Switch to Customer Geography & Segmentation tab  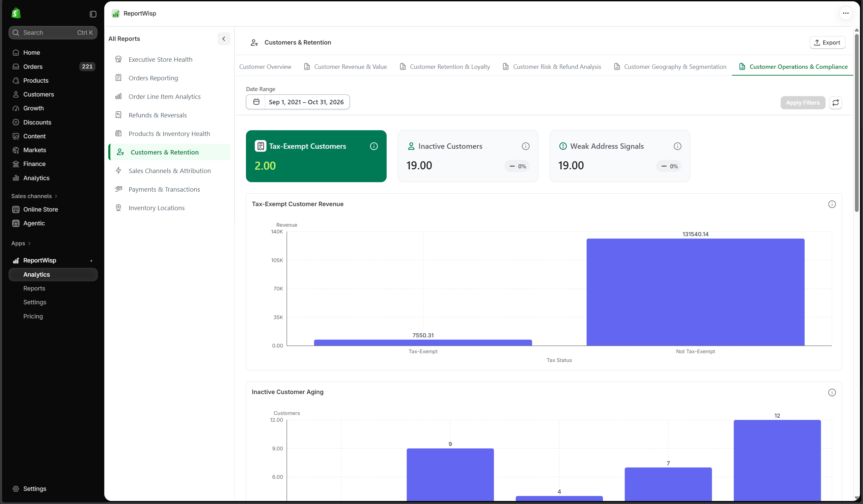click(x=670, y=67)
